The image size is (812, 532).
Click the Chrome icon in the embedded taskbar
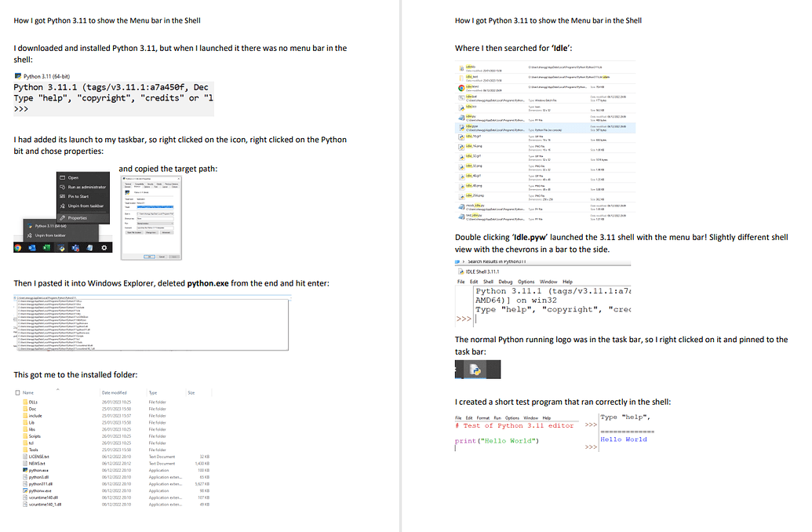[x=18, y=248]
